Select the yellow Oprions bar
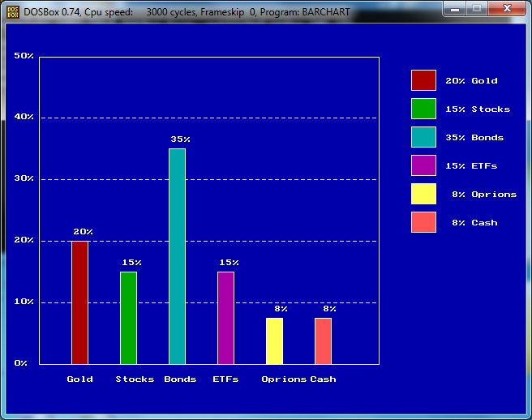This screenshot has width=532, height=420. [274, 341]
